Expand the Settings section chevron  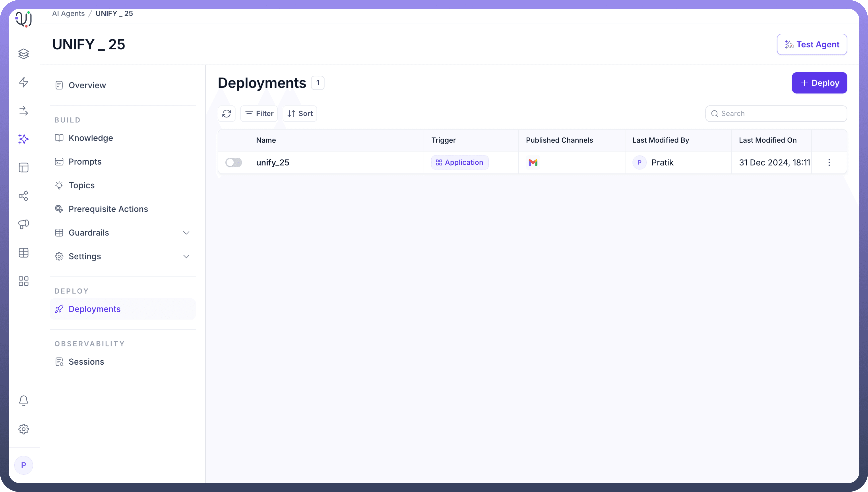click(x=186, y=257)
